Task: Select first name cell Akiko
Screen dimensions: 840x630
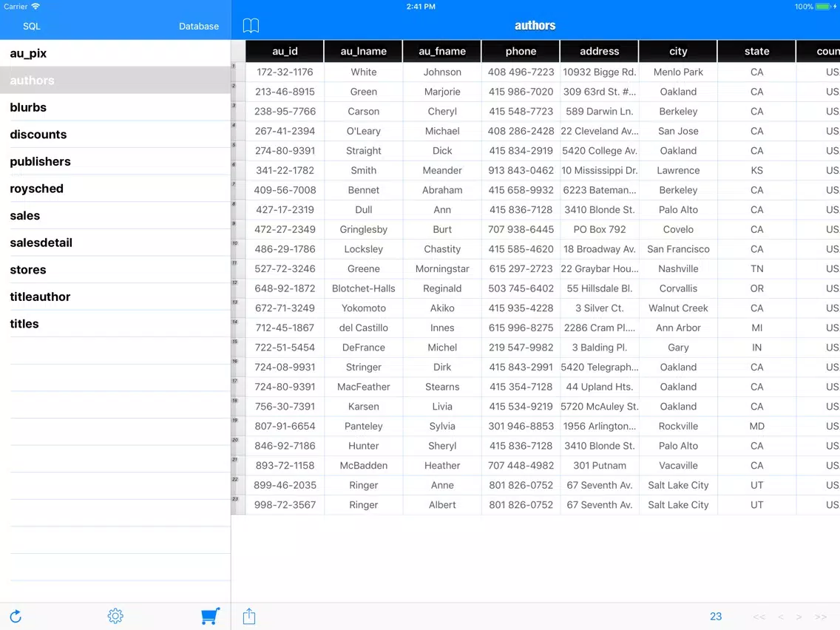Action: pos(442,308)
